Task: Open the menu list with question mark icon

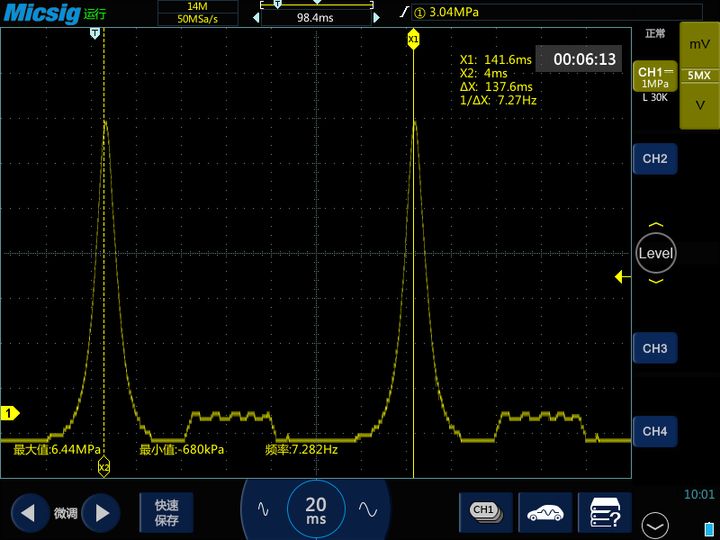Action: [x=605, y=512]
